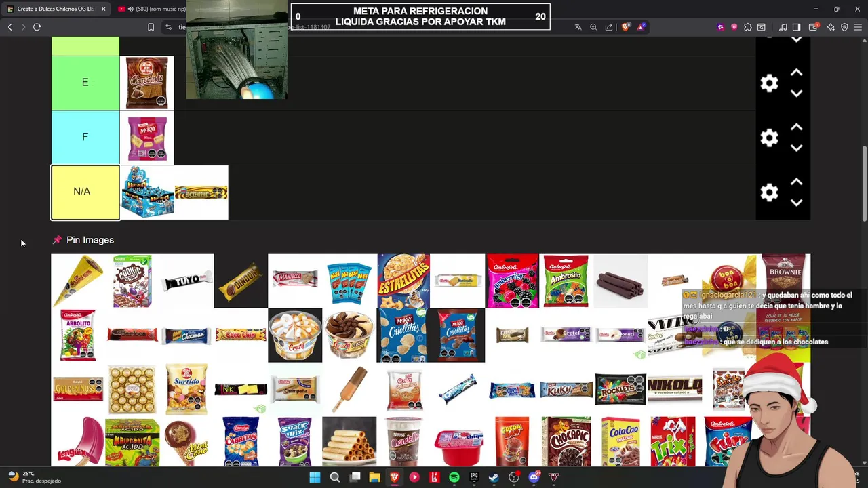Go back in browser history
The image size is (868, 488).
9,27
